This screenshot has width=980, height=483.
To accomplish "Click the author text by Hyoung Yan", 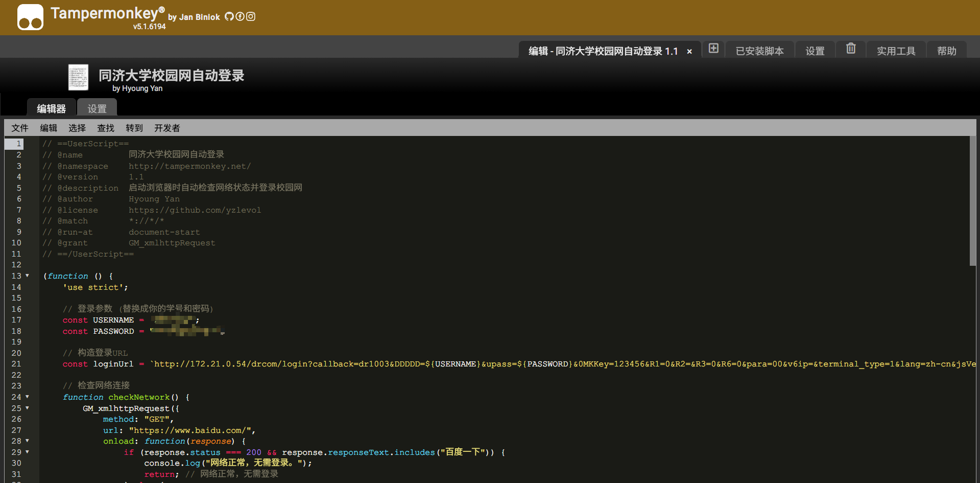I will pos(137,88).
